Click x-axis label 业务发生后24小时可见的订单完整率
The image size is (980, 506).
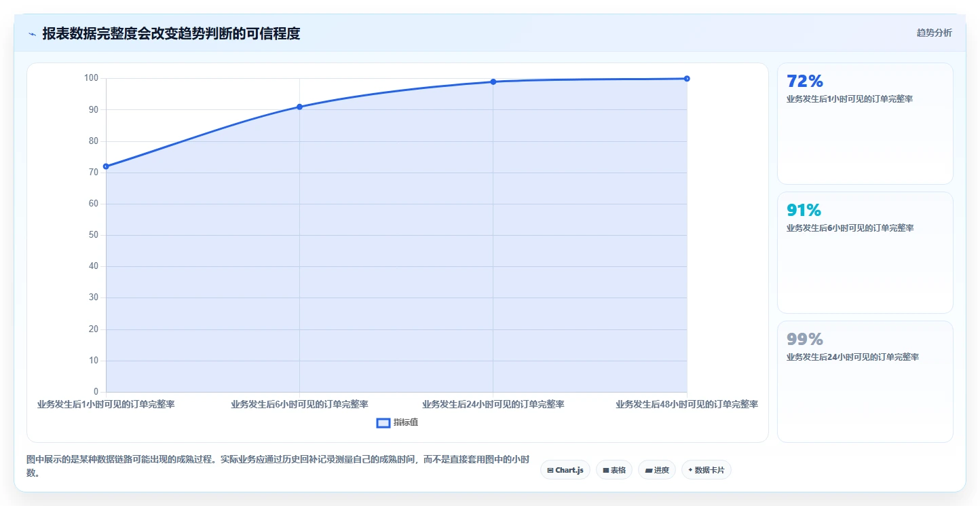point(493,404)
